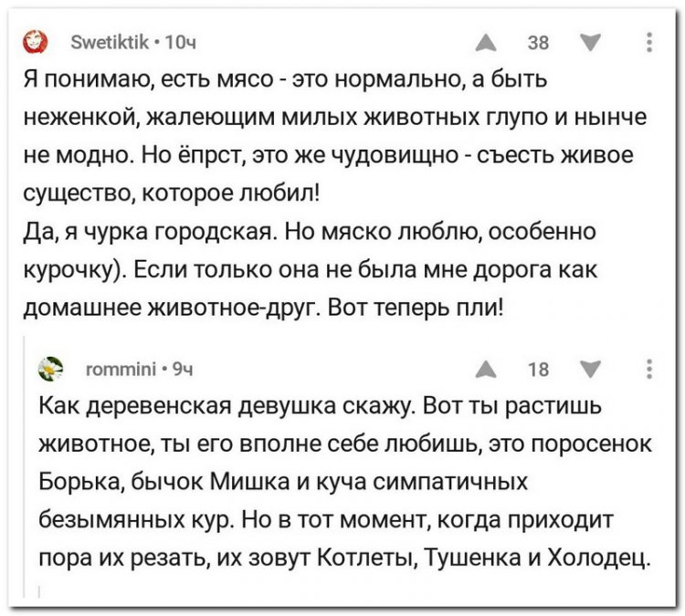Open rommini's daisy avatar
This screenshot has width=685, height=616.
click(50, 369)
